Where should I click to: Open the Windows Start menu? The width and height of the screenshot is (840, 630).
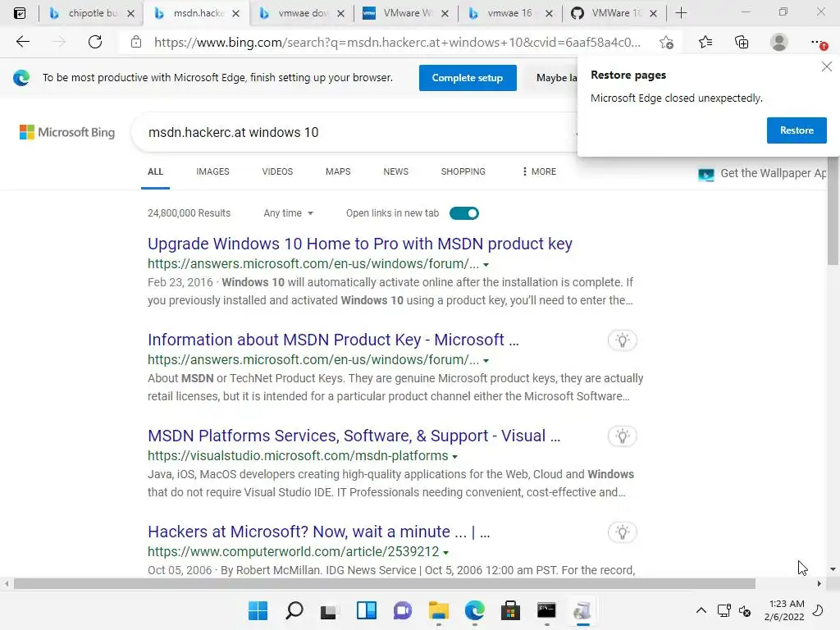pyautogui.click(x=258, y=610)
